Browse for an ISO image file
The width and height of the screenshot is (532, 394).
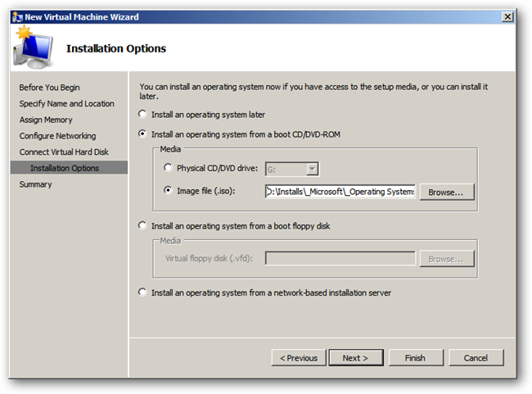pos(447,192)
